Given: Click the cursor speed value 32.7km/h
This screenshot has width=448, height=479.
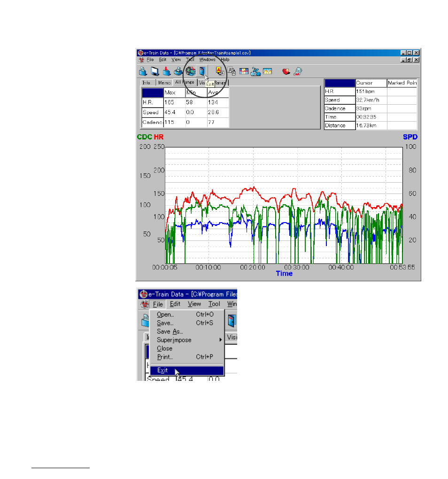Looking at the screenshot, I should [368, 100].
